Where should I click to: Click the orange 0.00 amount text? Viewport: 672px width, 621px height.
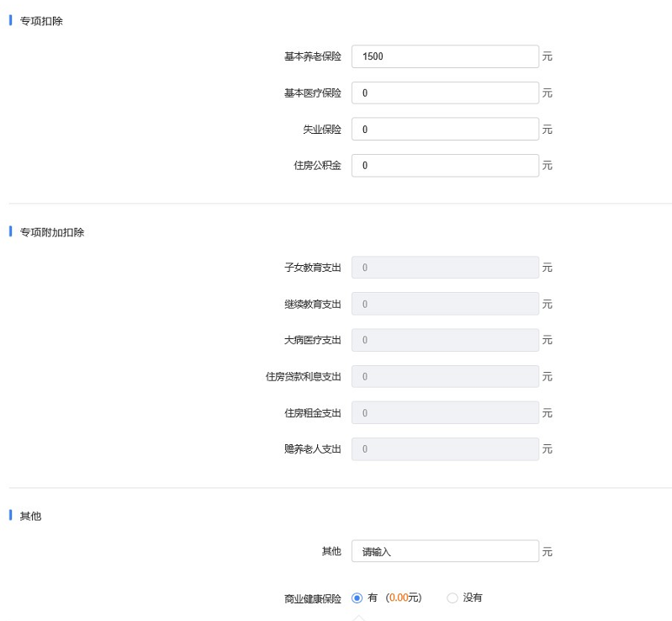point(399,598)
